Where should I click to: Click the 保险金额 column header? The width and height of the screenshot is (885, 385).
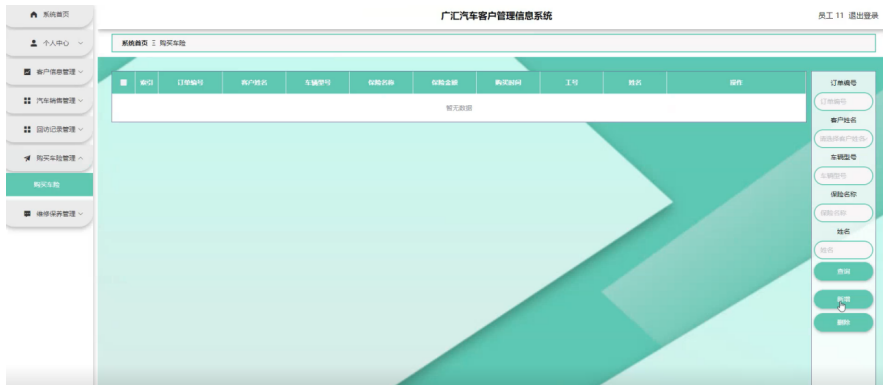(445, 82)
